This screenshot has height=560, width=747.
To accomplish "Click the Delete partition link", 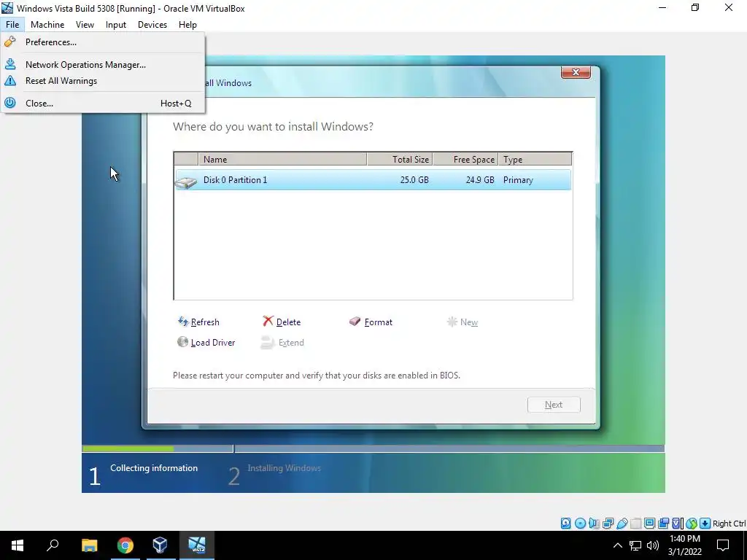I will [x=288, y=322].
